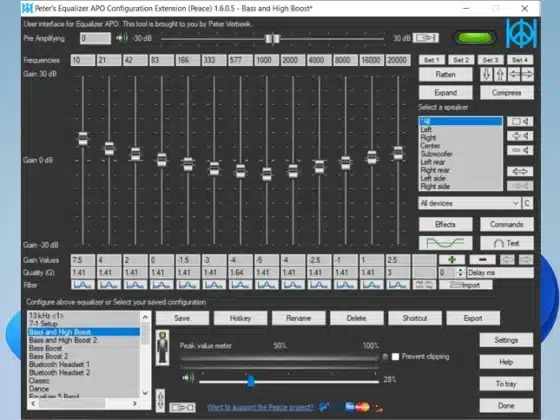
Task: Select Set 1 preset
Action: 431,60
